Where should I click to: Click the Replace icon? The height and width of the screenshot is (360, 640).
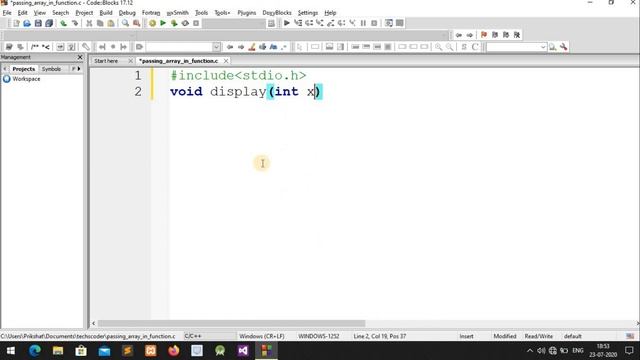136,23
